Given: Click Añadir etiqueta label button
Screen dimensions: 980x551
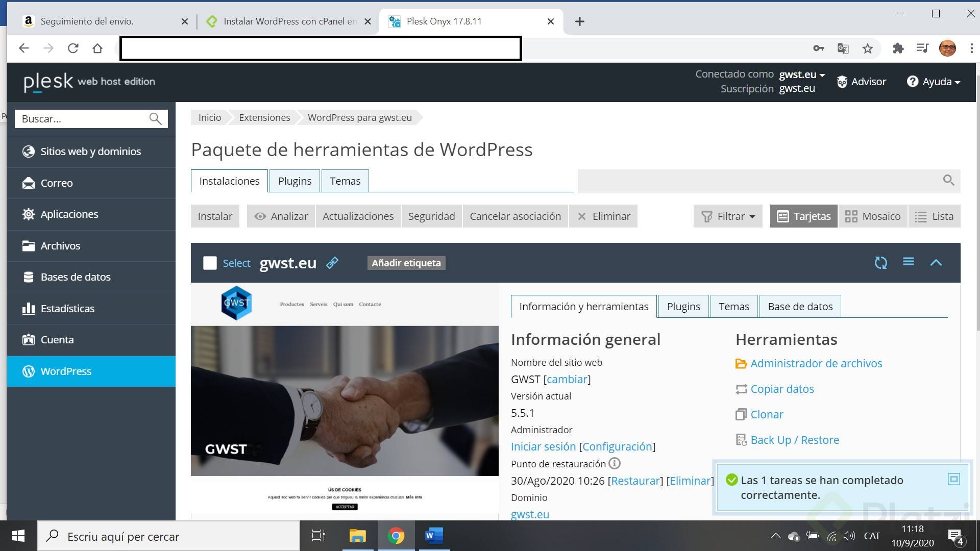Looking at the screenshot, I should pyautogui.click(x=406, y=263).
